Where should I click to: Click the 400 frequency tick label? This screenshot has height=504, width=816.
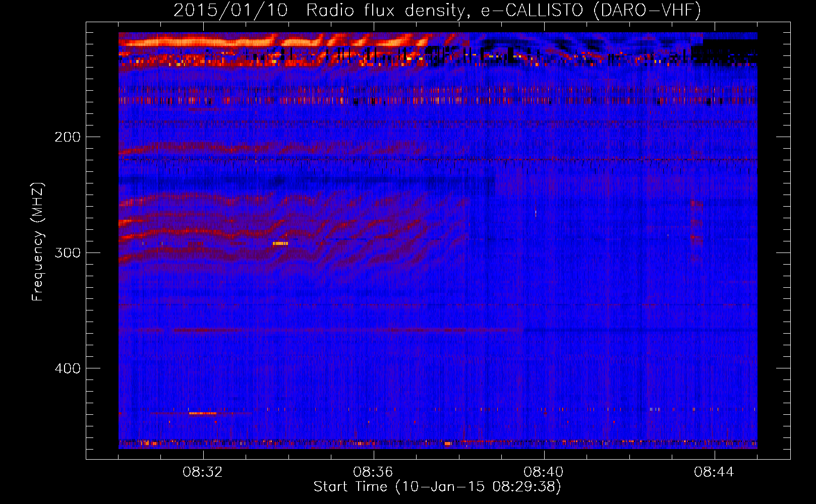coord(68,368)
